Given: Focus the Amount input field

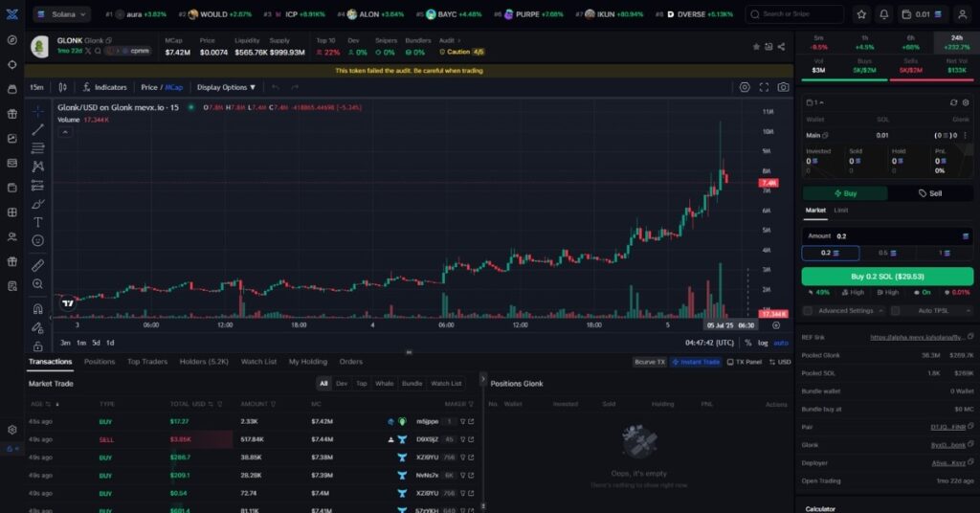Looking at the screenshot, I should 887,236.
